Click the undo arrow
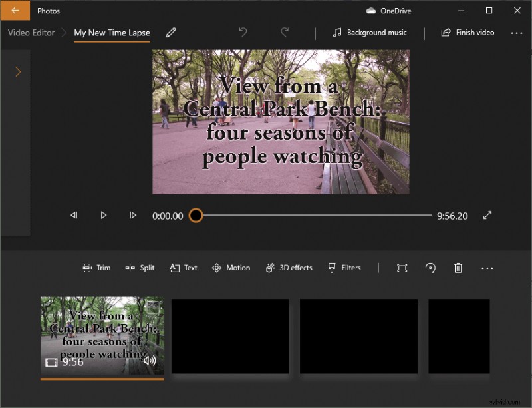This screenshot has width=532, height=408. tap(243, 32)
